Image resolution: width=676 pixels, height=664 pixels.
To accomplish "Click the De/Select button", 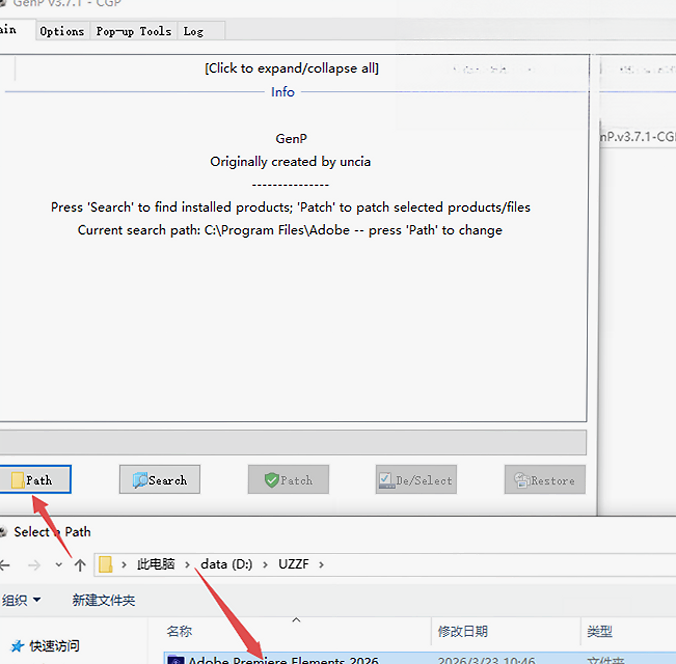I will tap(416, 479).
